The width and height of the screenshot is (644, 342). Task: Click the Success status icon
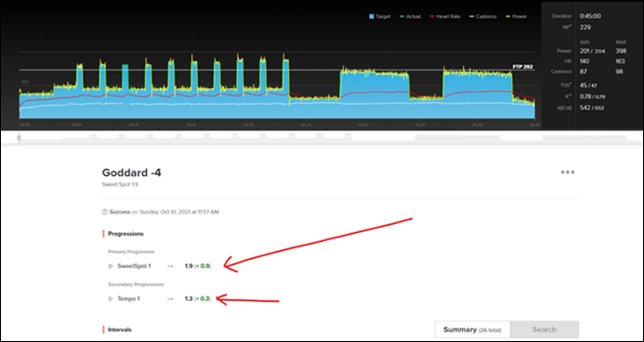click(104, 213)
